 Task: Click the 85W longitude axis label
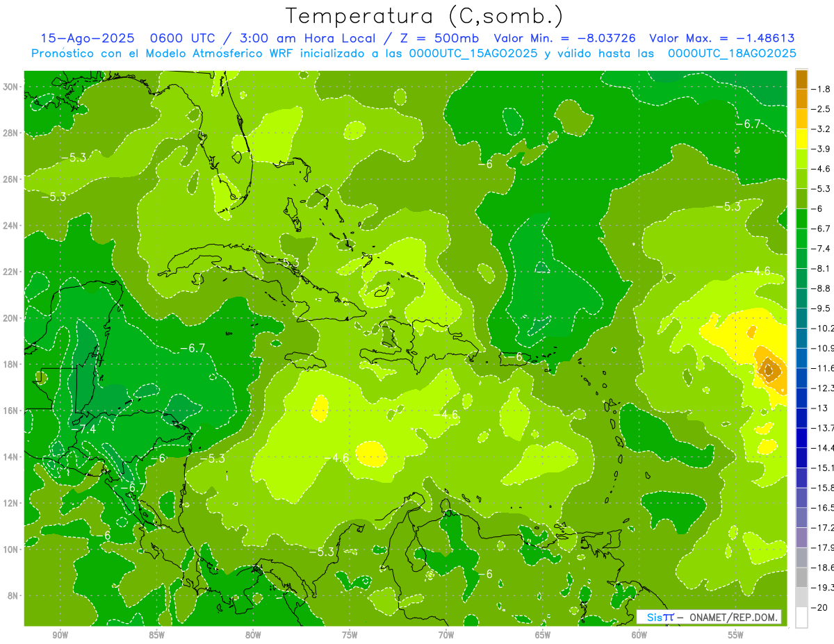tap(157, 635)
